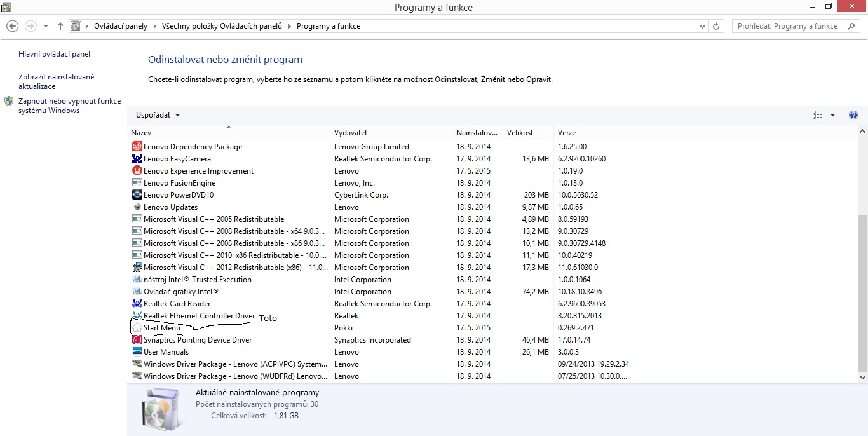This screenshot has height=436, width=868.
Task: Open help with the question mark icon
Action: (853, 115)
